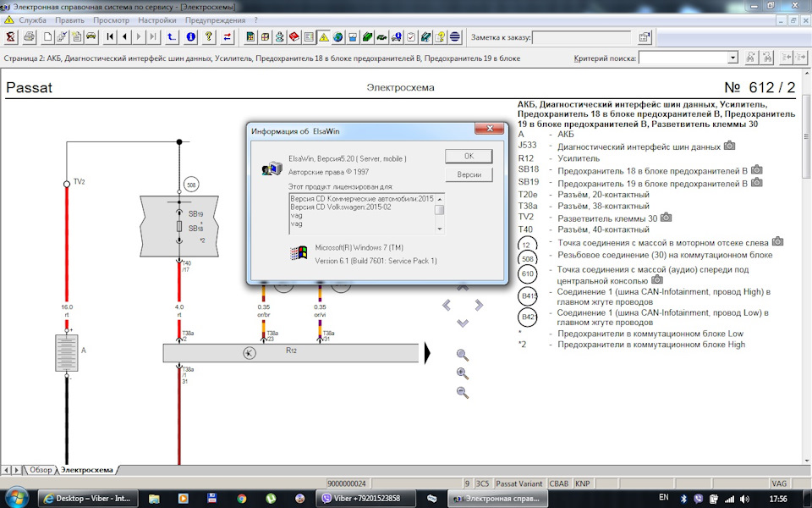Click the camera icon next to J533

coord(729,146)
